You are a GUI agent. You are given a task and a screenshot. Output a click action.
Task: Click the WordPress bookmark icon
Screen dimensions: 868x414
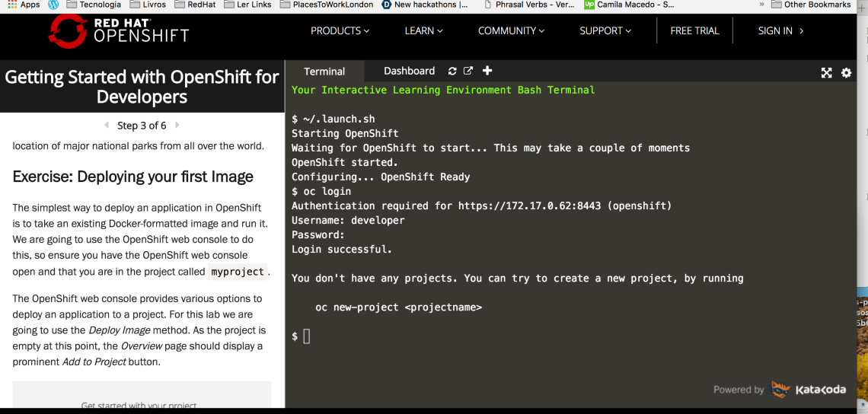pyautogui.click(x=53, y=5)
